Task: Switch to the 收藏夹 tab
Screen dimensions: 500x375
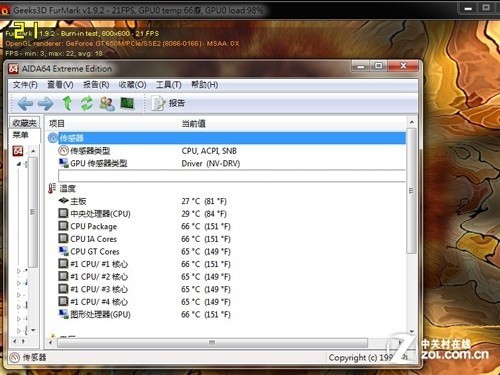Action: [x=24, y=123]
